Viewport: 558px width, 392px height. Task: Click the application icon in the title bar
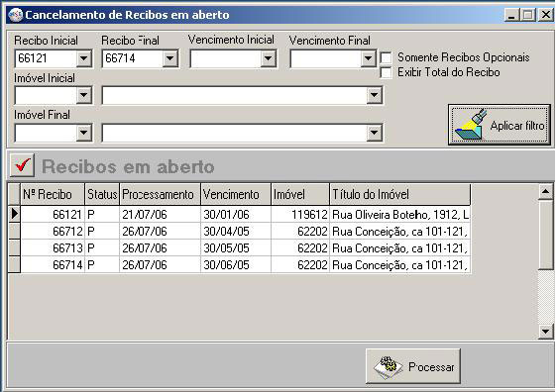pos(15,15)
